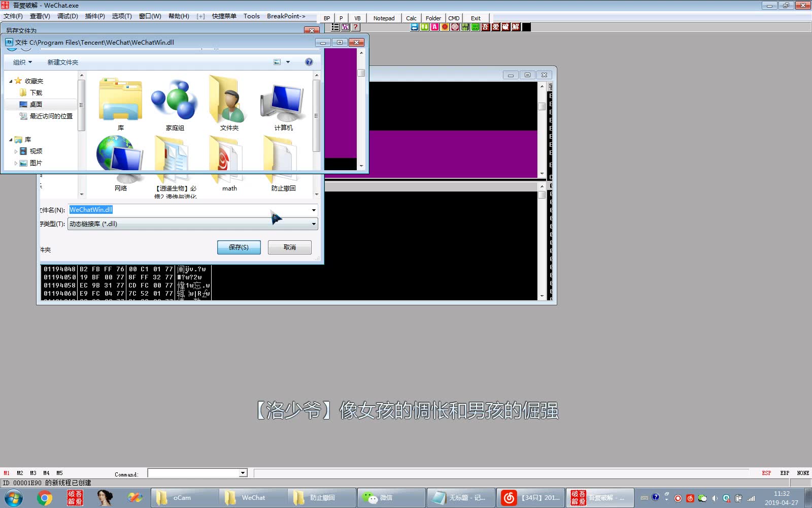Screen dimensions: 812x508
Task: Click the 取消 cancel button
Action: pyautogui.click(x=290, y=247)
